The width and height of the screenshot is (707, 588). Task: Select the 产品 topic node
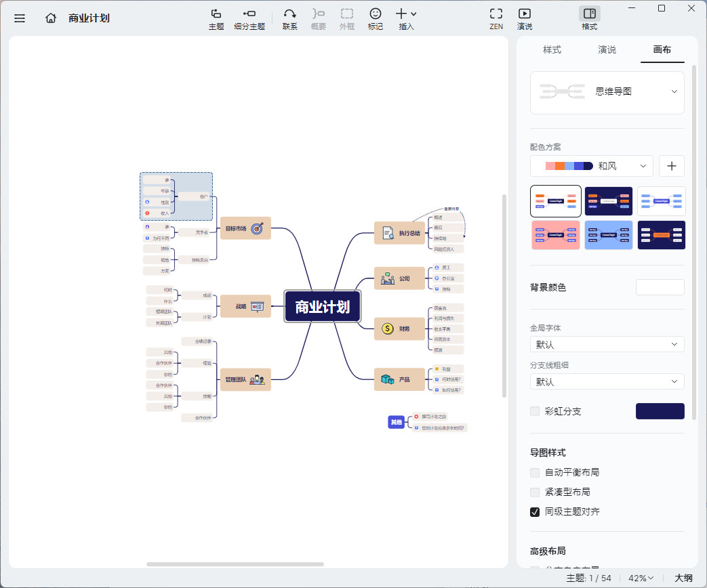click(x=399, y=379)
